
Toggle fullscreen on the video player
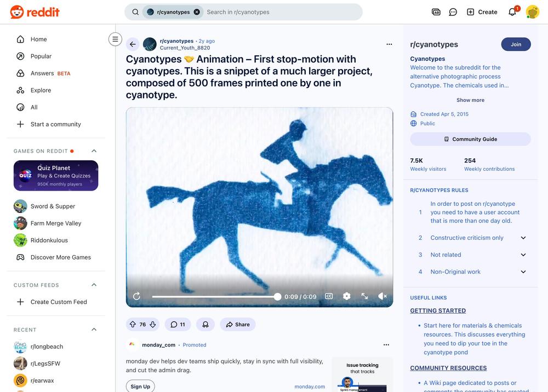coord(364,296)
